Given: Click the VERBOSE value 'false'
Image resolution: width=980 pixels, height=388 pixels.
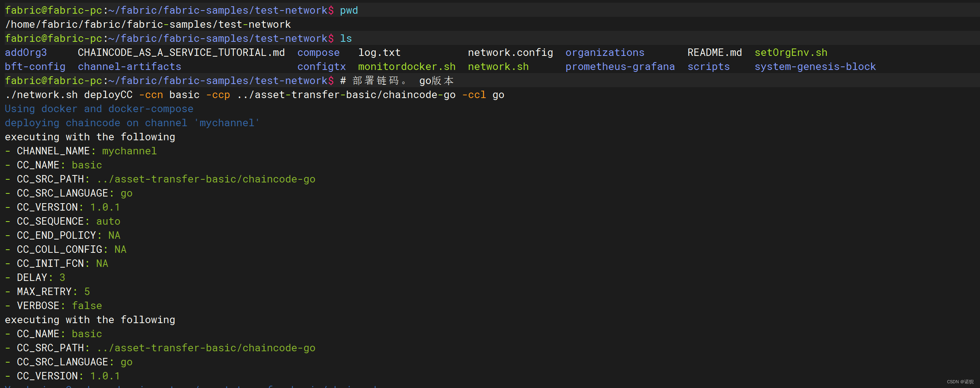Looking at the screenshot, I should point(87,306).
